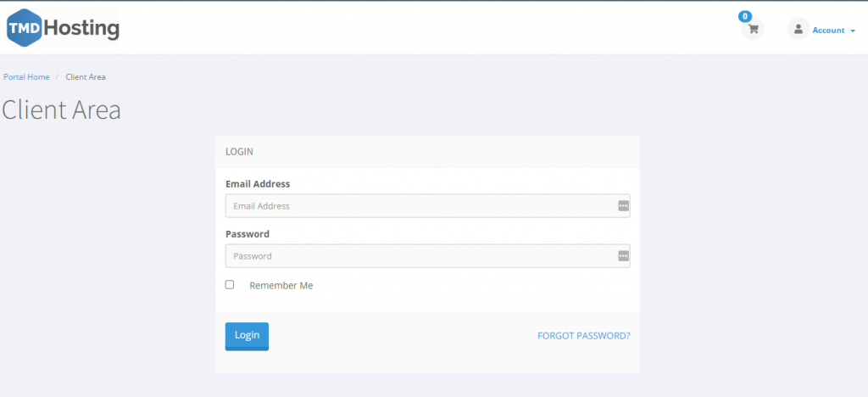Image resolution: width=868 pixels, height=397 pixels.
Task: Click the TMD Hosting logo
Action: tap(64, 30)
